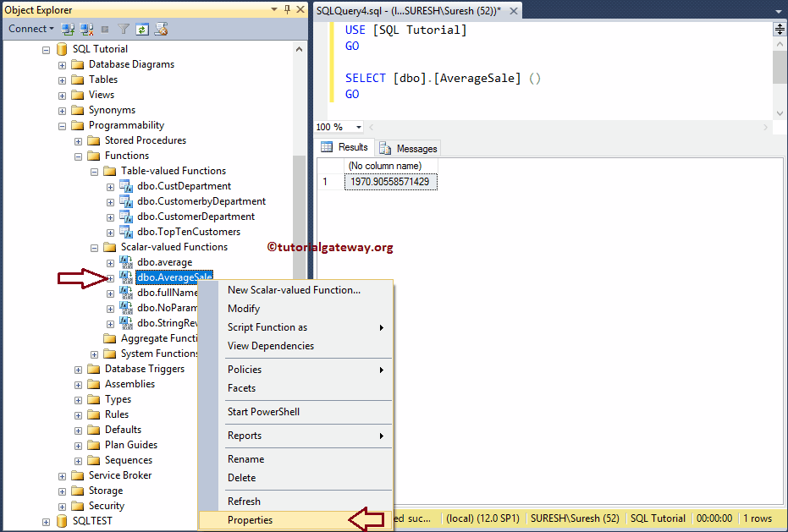Pin the Object Explorer with pushpin icon
This screenshot has height=532, width=788.
pos(288,9)
